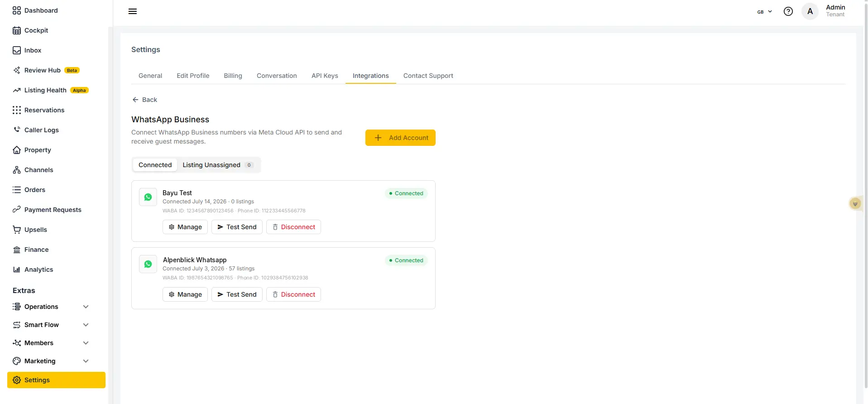This screenshot has height=404, width=868.
Task: Open the Property house icon
Action: pyautogui.click(x=17, y=150)
